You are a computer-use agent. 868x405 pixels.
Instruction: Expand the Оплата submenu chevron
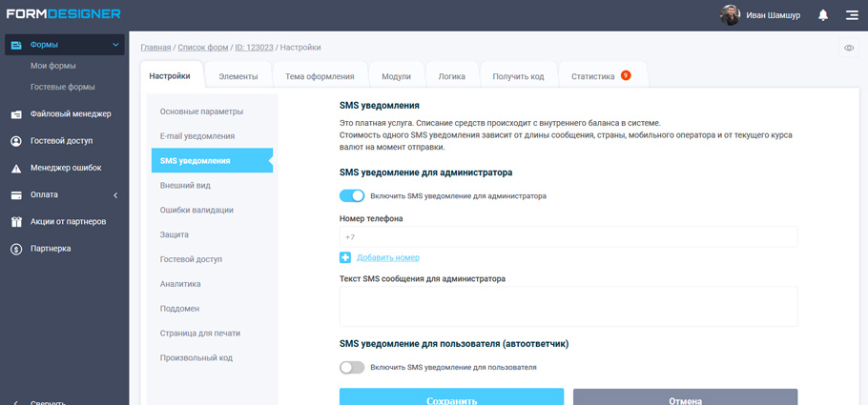pyautogui.click(x=115, y=195)
